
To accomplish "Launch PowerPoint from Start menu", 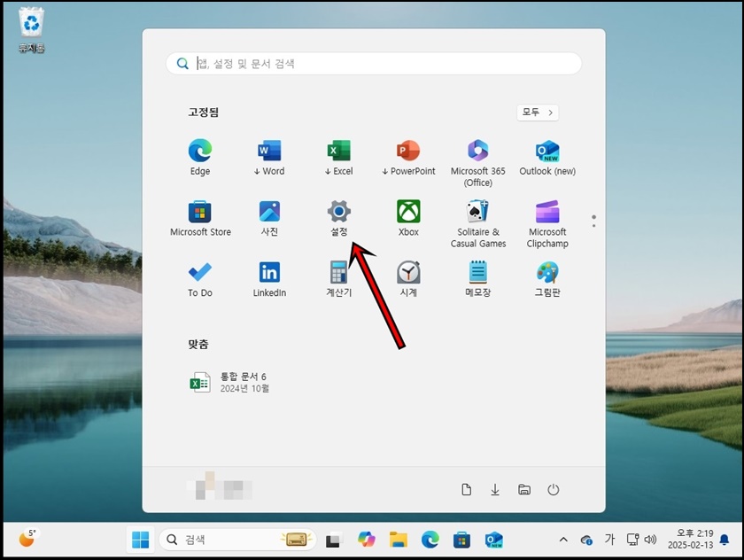I will point(408,158).
